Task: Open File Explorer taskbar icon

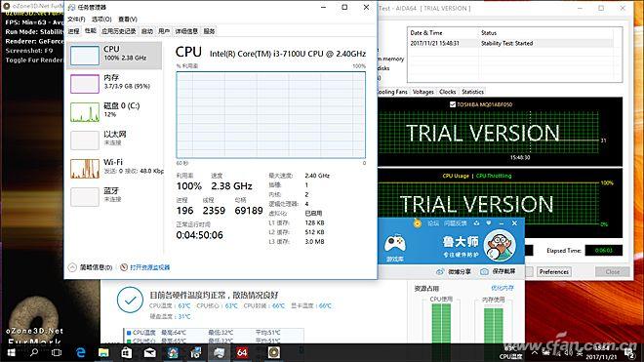Action: [x=103, y=352]
